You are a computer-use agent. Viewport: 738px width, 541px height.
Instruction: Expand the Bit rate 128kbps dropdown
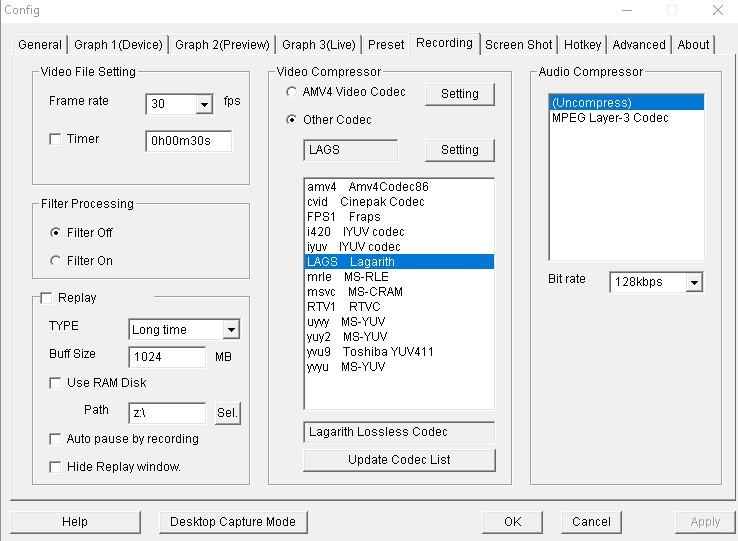pos(694,283)
